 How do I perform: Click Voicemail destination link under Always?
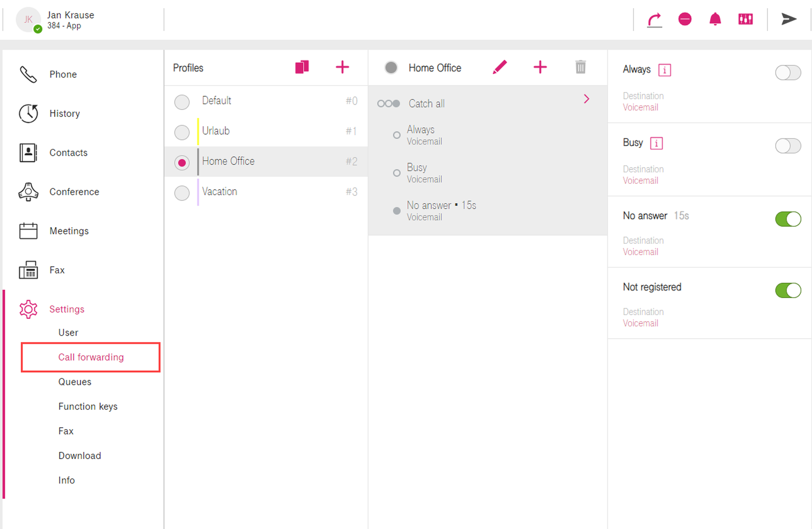(x=640, y=108)
